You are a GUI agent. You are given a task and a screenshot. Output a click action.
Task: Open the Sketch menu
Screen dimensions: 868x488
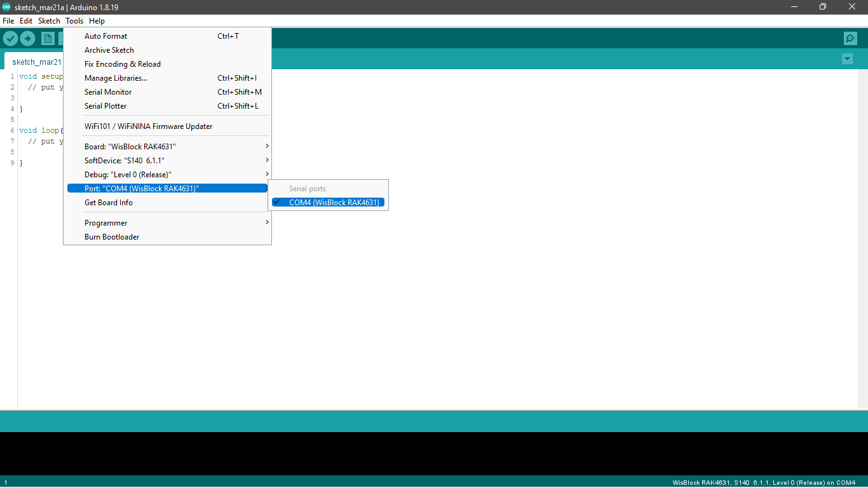[x=49, y=21]
